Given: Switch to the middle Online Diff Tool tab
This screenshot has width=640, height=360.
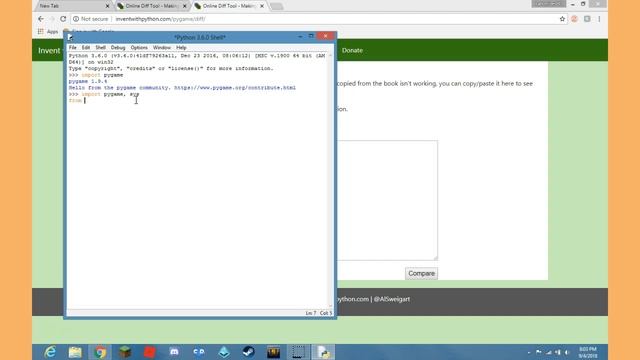Looking at the screenshot, I should [151, 6].
